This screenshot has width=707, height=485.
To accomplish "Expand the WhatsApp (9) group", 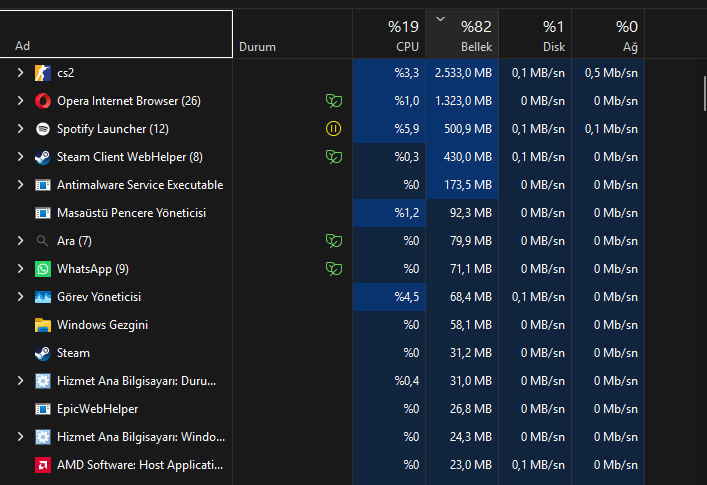I will [20, 269].
